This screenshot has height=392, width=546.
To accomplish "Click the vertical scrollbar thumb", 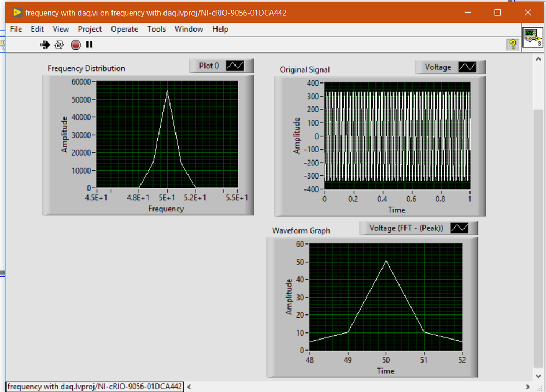I will click(538, 238).
